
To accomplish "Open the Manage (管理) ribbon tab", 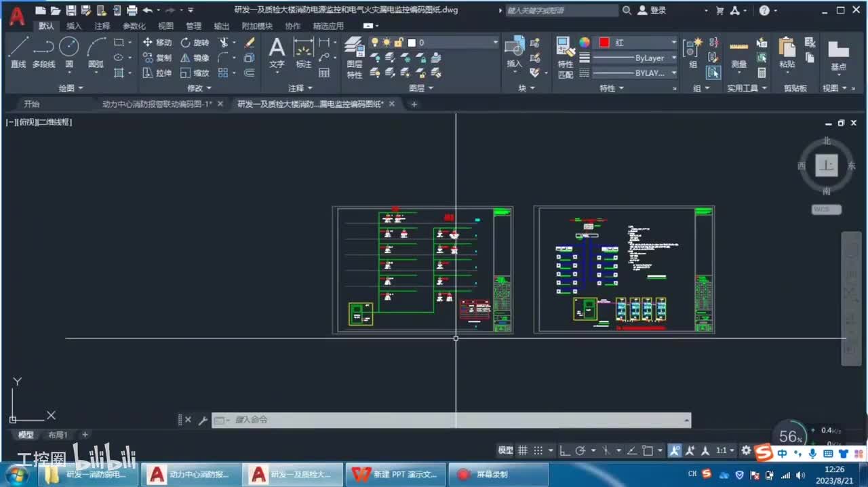I will click(193, 26).
